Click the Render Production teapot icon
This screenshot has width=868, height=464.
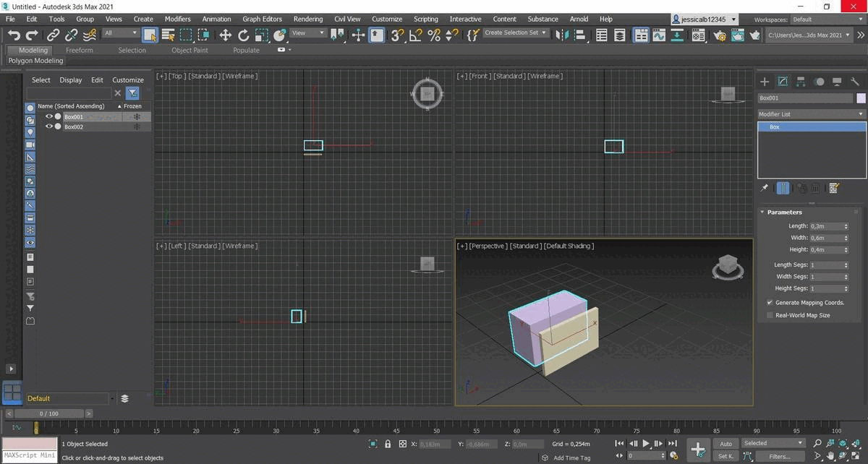coord(755,34)
